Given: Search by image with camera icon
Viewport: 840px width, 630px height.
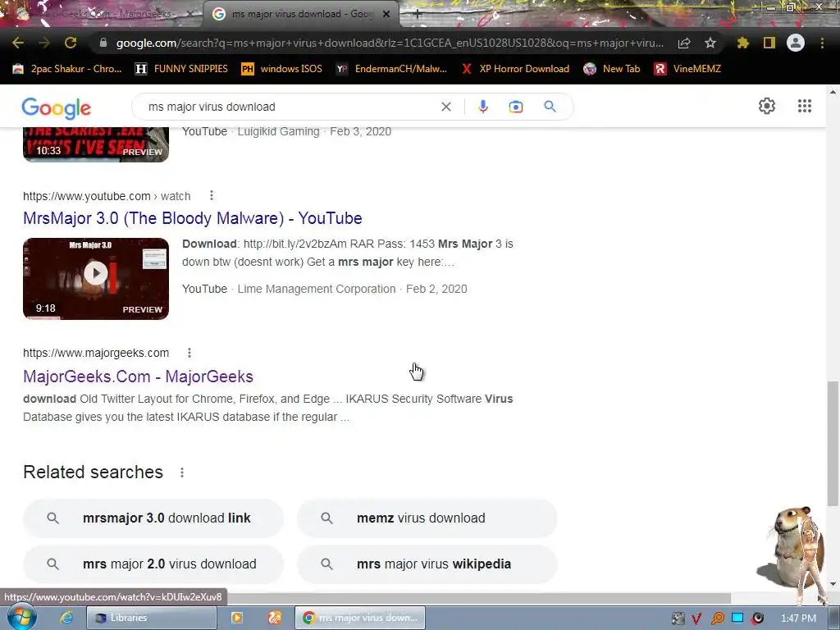Looking at the screenshot, I should [x=516, y=107].
